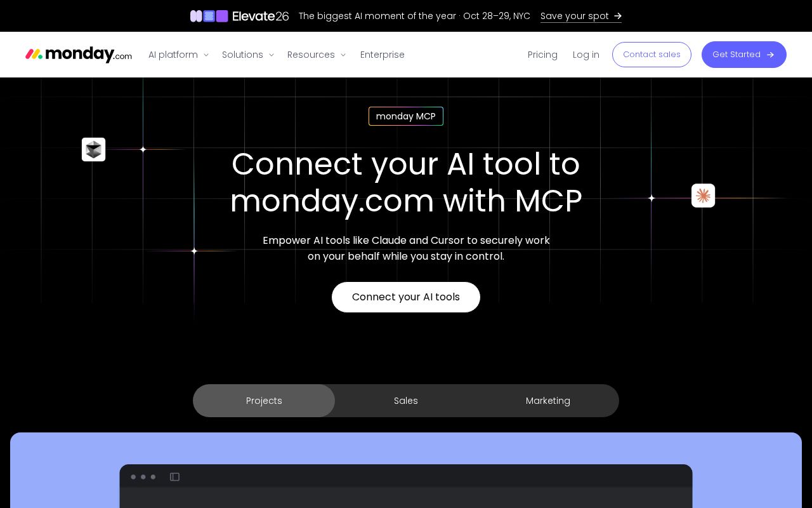Click the 'Empower AI tools like Claude' subtitle
Viewport: 812px width, 508px height.
(x=406, y=248)
